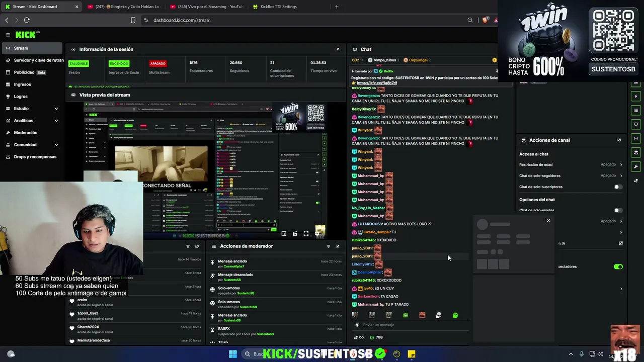Show hidden system tray icons
Image resolution: width=644 pixels, height=362 pixels.
coord(571,354)
